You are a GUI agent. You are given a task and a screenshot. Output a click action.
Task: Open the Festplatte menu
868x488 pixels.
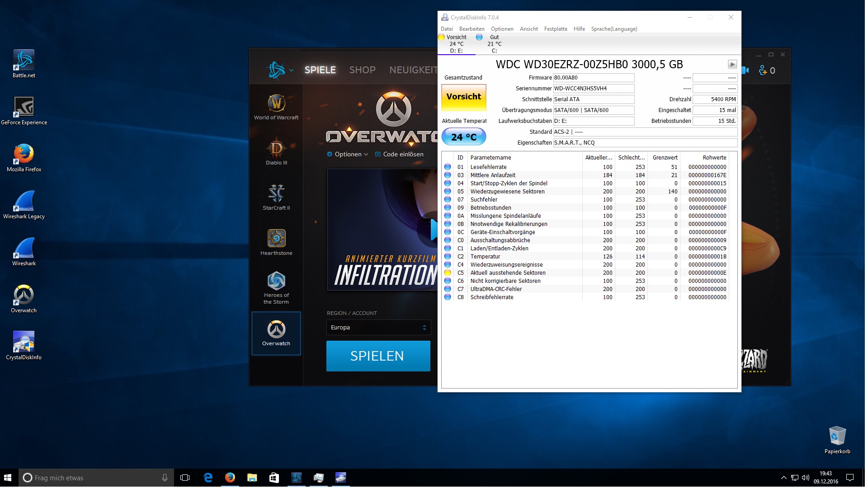point(556,29)
